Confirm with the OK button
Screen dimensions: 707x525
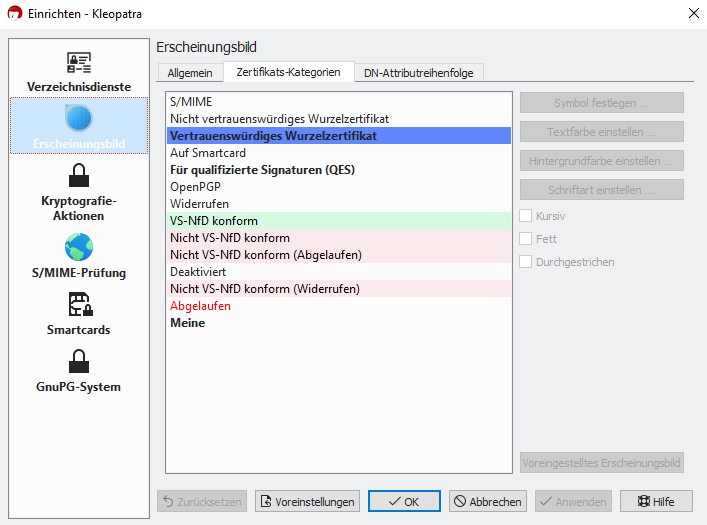pos(404,501)
